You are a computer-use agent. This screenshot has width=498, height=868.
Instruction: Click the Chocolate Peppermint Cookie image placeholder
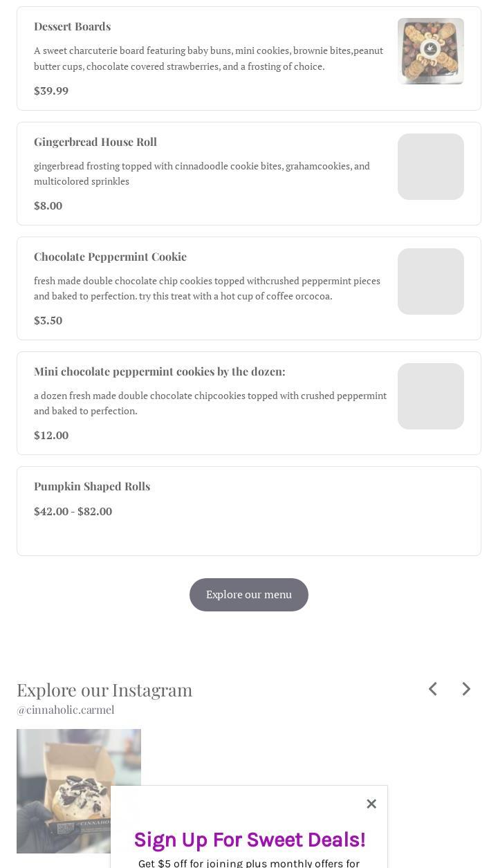click(431, 281)
